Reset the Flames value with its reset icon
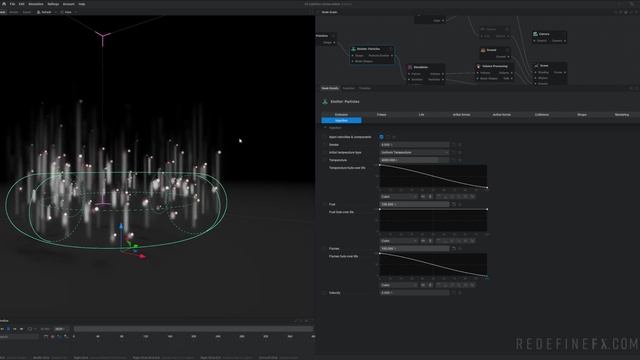Screen dimensions: 640x360 coord(453,249)
